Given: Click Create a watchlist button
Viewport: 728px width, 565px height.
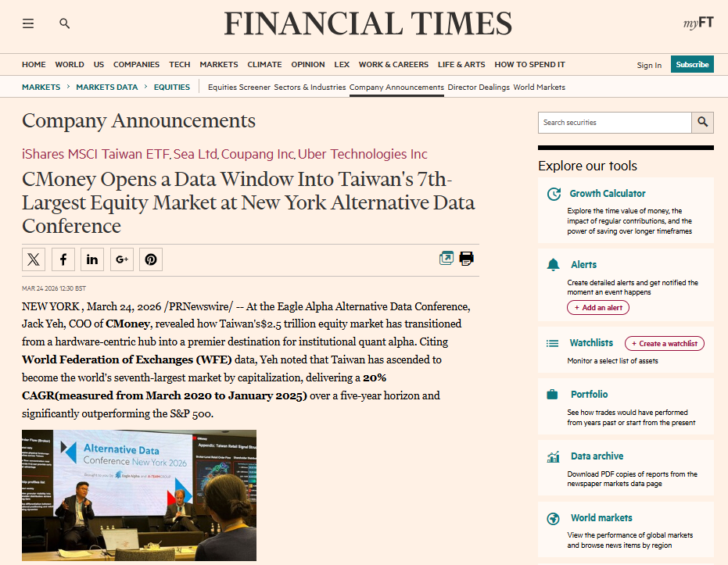Looking at the screenshot, I should pyautogui.click(x=665, y=343).
